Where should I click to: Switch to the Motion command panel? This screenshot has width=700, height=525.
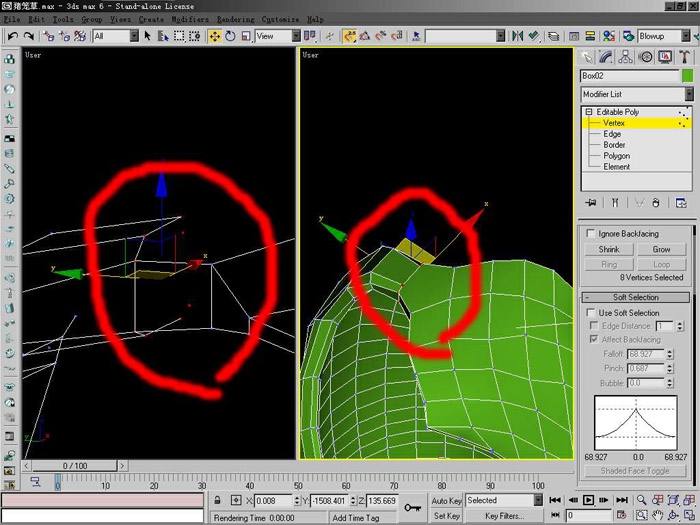pos(645,57)
